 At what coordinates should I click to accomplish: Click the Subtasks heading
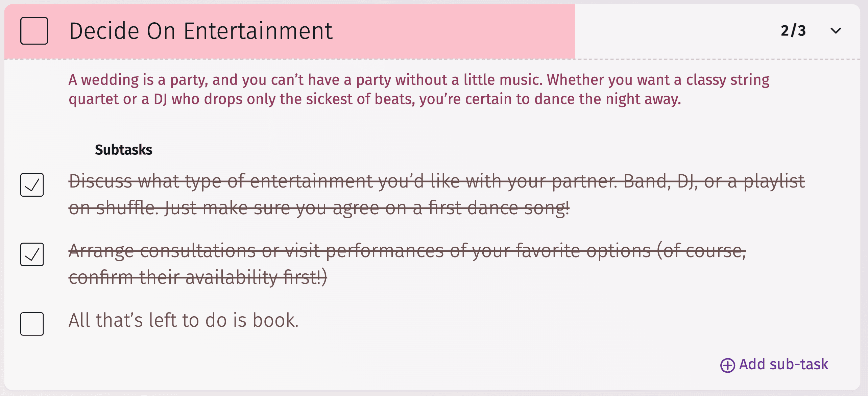(x=123, y=150)
